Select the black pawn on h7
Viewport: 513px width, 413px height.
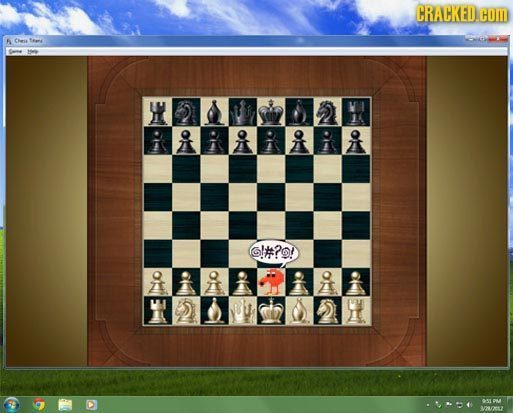pos(356,141)
